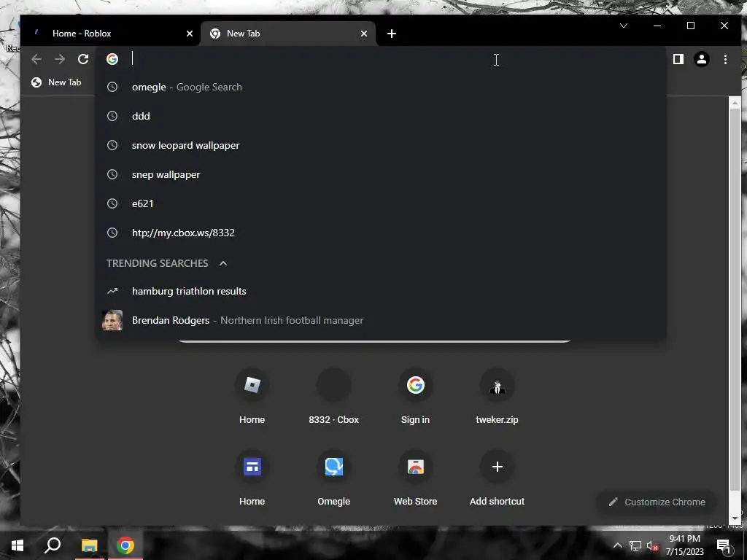This screenshot has height=560, width=747.
Task: Choose the snow leopard wallpaper suggestion
Action: pos(381,145)
